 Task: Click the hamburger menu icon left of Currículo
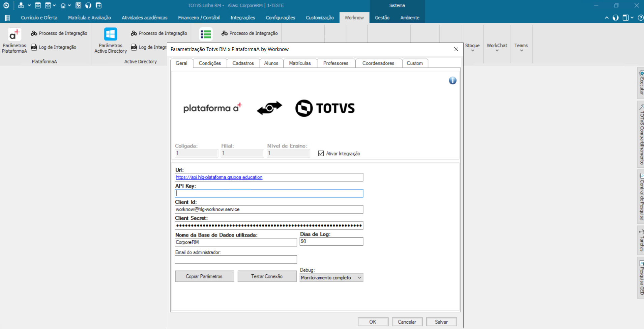[7, 18]
